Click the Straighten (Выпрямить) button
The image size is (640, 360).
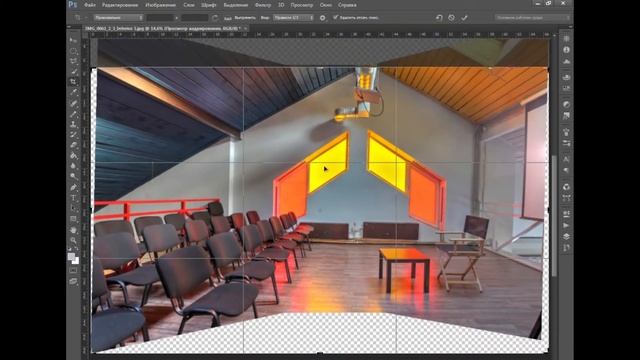(241, 18)
